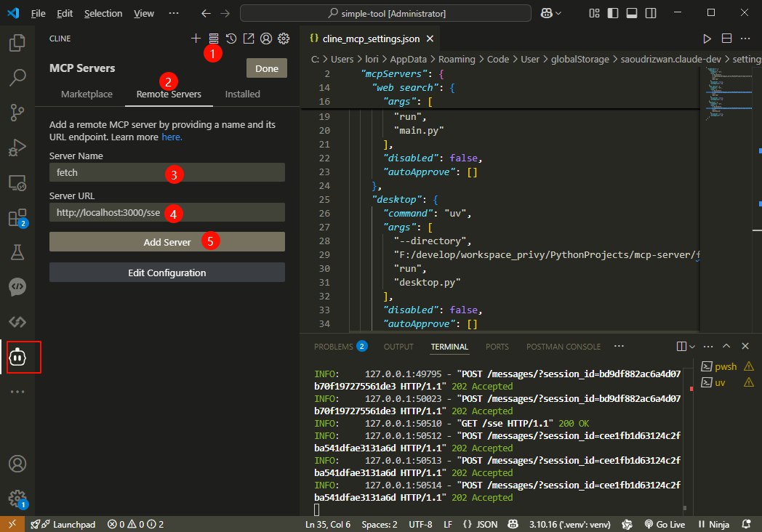Maximize the terminal panel with up chevron
The width and height of the screenshot is (762, 532).
[x=726, y=347]
